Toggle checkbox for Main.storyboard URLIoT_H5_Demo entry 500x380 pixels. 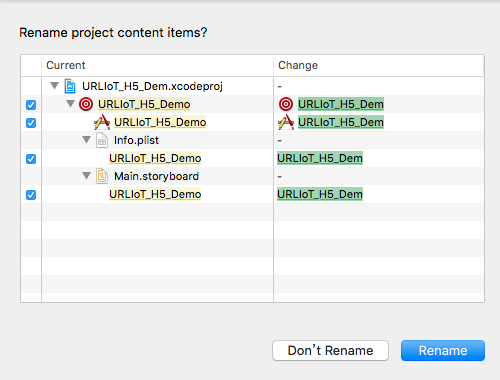[31, 195]
